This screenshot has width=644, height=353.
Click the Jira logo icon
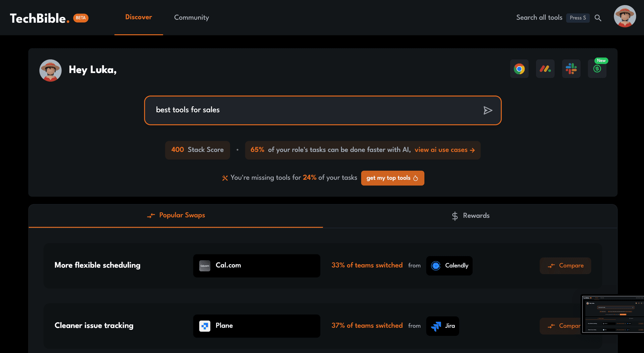pyautogui.click(x=436, y=326)
